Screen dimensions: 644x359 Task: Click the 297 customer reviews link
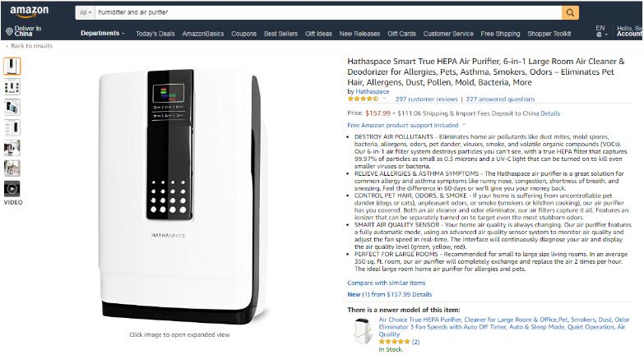click(426, 99)
